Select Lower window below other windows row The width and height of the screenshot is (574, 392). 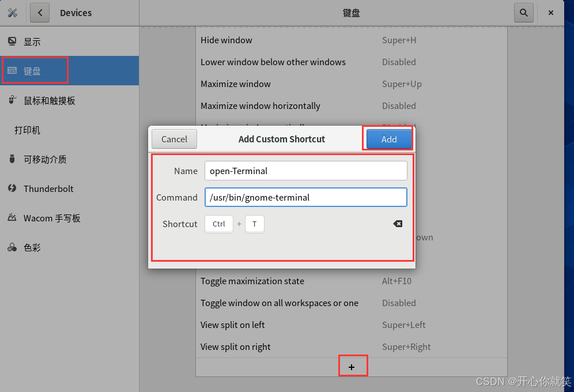coord(352,62)
